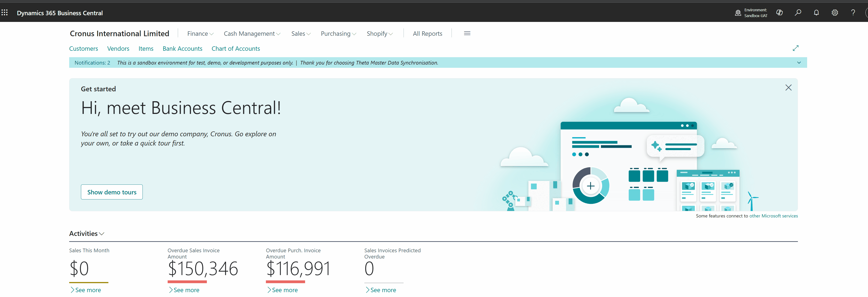Open All Reports

coord(427,34)
